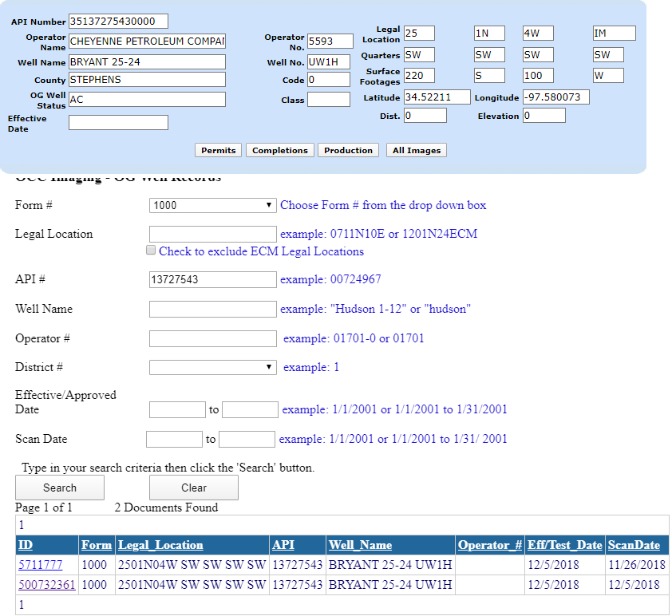Click the Permits button
The image size is (672, 616).
pyautogui.click(x=218, y=150)
